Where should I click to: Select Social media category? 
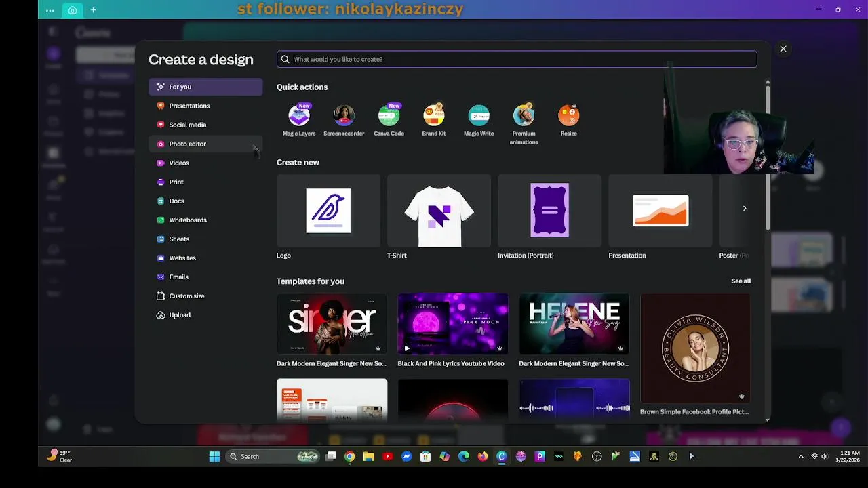pos(205,125)
